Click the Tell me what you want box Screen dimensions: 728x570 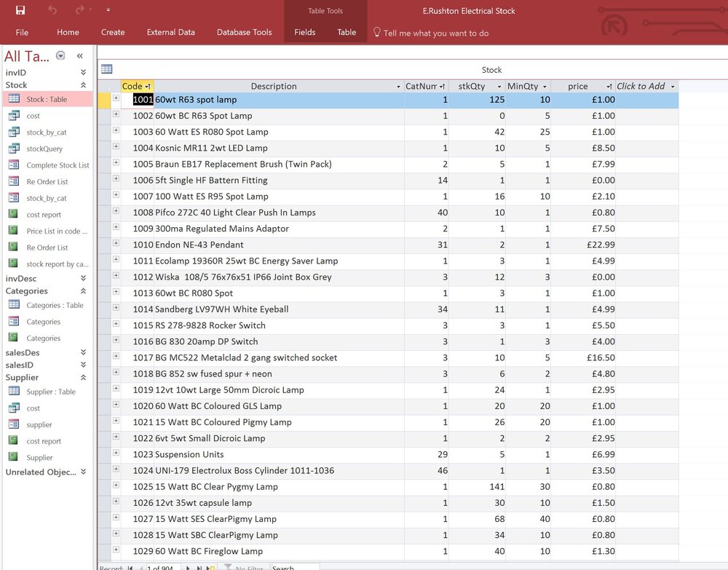(436, 33)
